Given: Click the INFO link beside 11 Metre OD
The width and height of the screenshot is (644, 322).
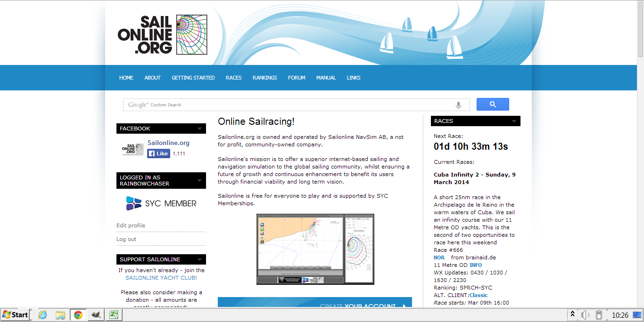Looking at the screenshot, I should click(476, 265).
